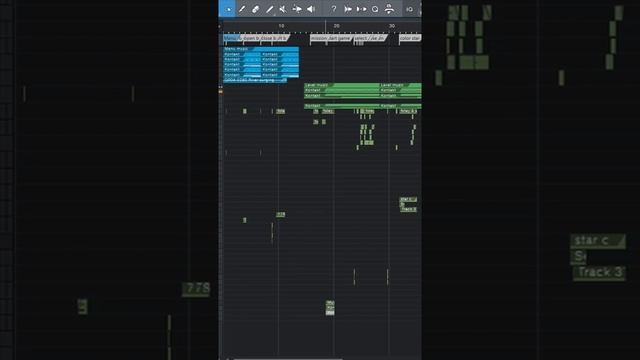Click the circular loop icon in toolbar
Image resolution: width=640 pixels, height=360 pixels.
(x=375, y=9)
